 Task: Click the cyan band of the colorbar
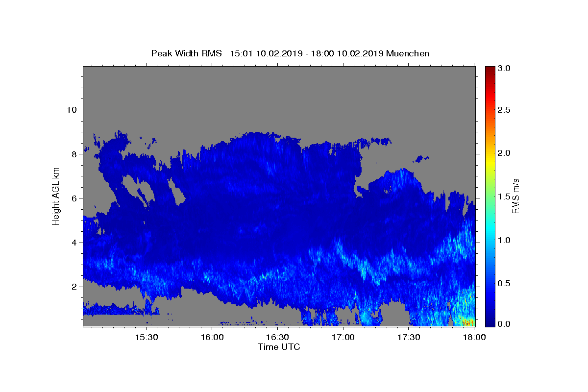tap(490, 229)
